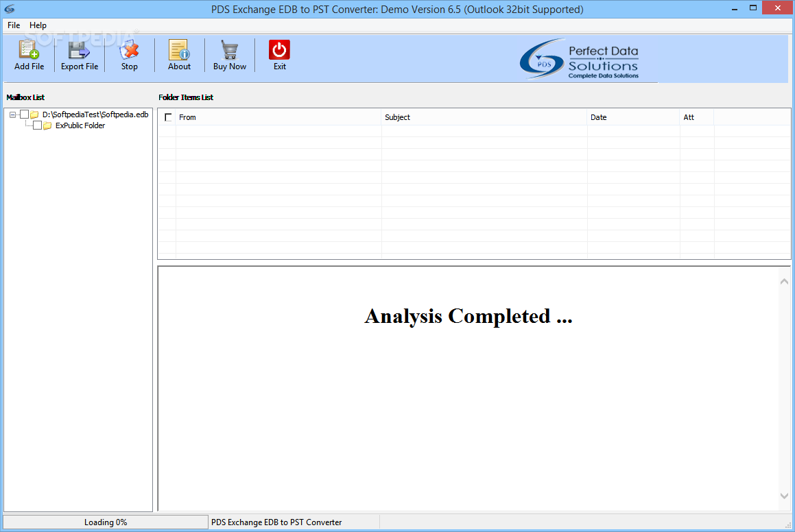Click the Perfect Data Solutions logo
Viewport: 795px width, 532px height.
point(579,59)
